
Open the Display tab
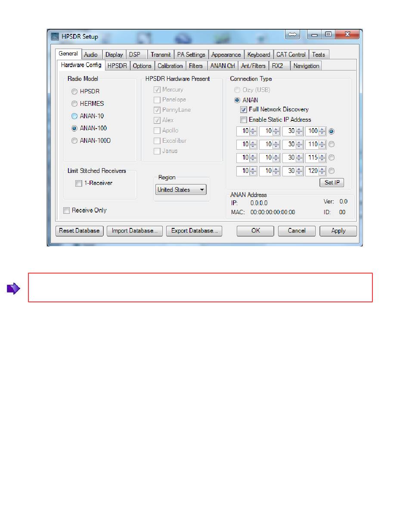click(x=114, y=55)
